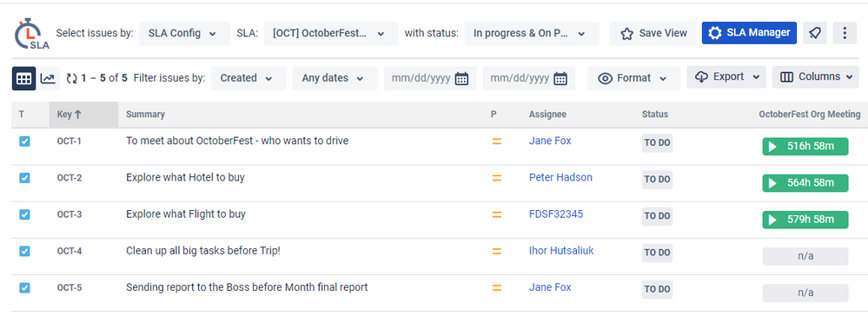This screenshot has width=868, height=329.
Task: Click the SLA stopwatch logo icon
Action: pyautogui.click(x=31, y=34)
